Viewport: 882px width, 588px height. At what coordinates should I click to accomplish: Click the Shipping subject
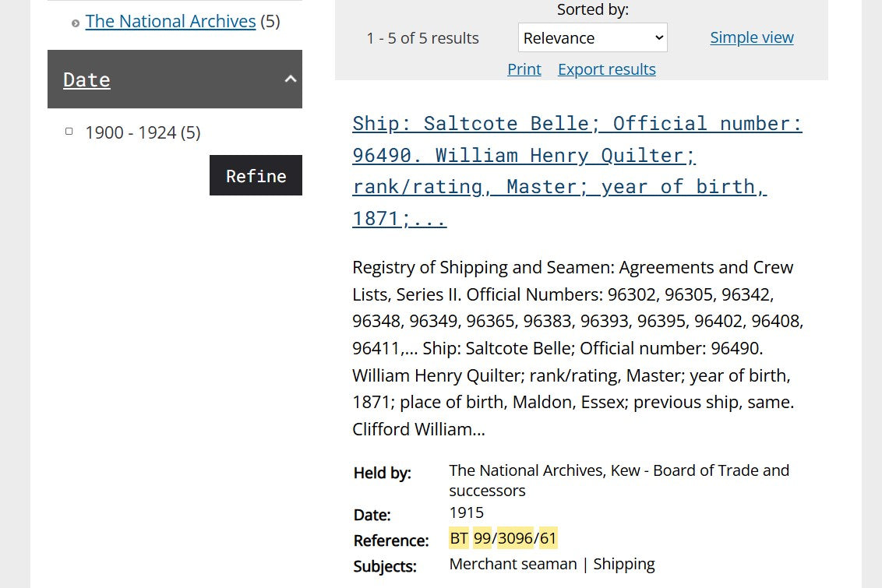click(x=623, y=564)
